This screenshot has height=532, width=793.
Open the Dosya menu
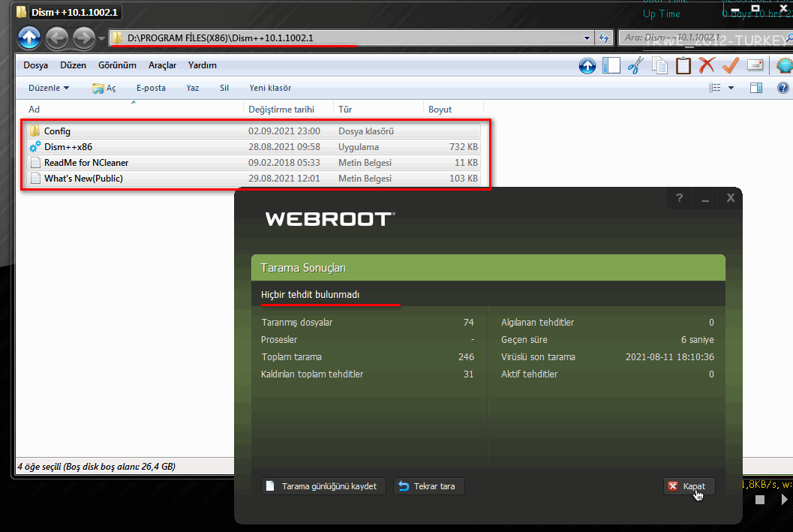(35, 65)
